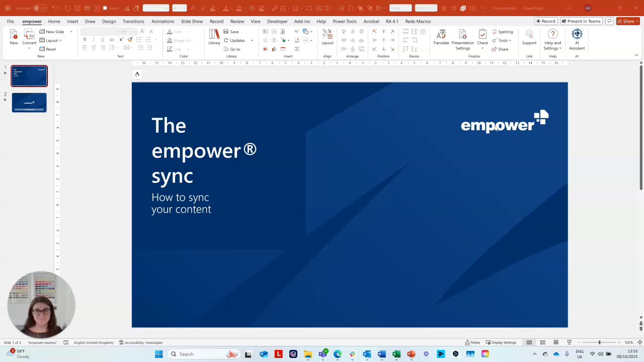The width and height of the screenshot is (644, 362).
Task: Toggle Italic formatting
Action: 94,40
